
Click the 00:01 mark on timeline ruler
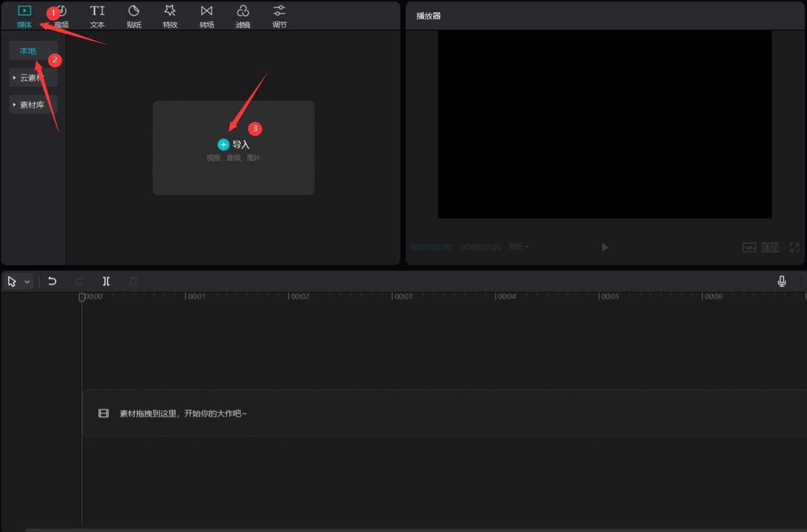click(x=195, y=296)
